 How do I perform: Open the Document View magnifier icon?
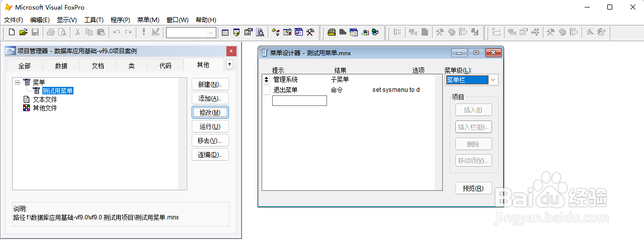(260, 32)
